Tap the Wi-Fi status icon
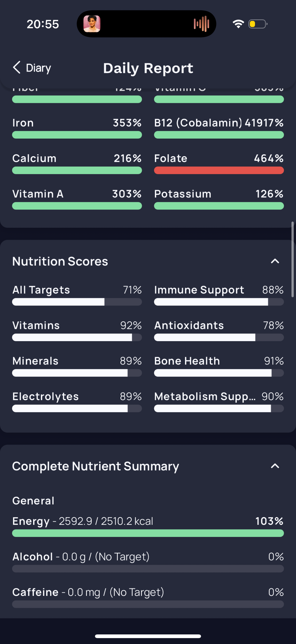The height and width of the screenshot is (644, 296). (238, 24)
